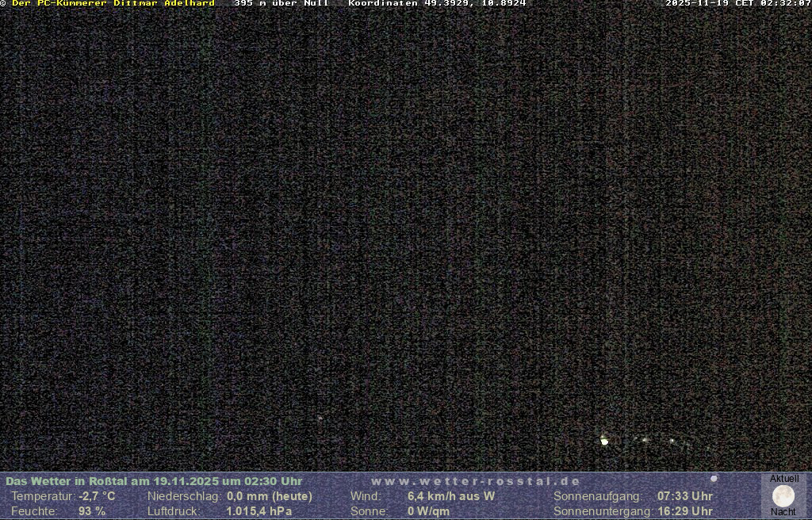Click the copyright symbol at top left

coord(3,4)
